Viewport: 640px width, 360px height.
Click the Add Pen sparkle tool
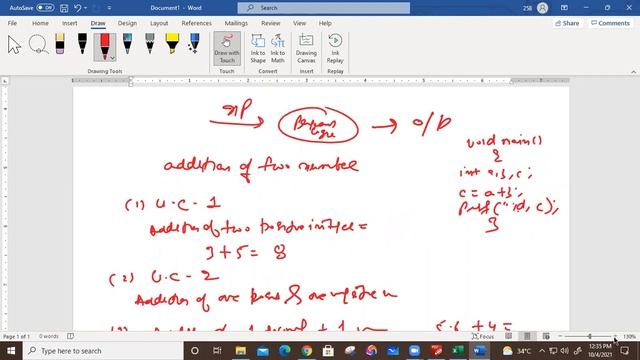194,44
